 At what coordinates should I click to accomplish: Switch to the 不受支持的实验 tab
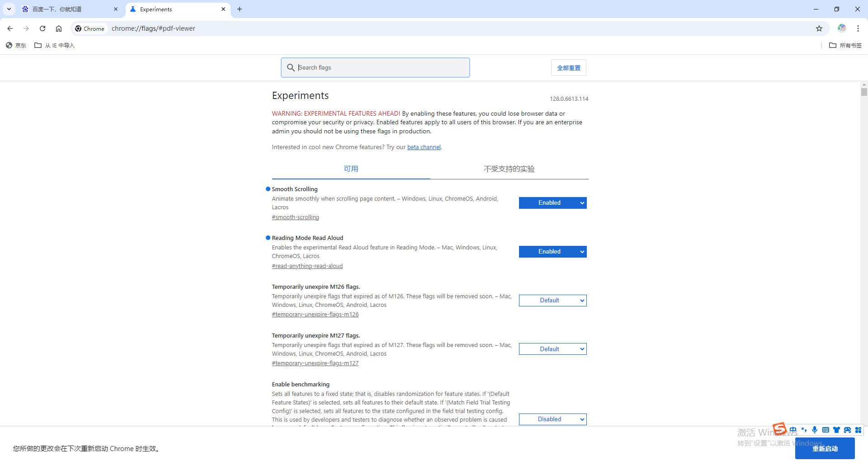[x=509, y=169]
